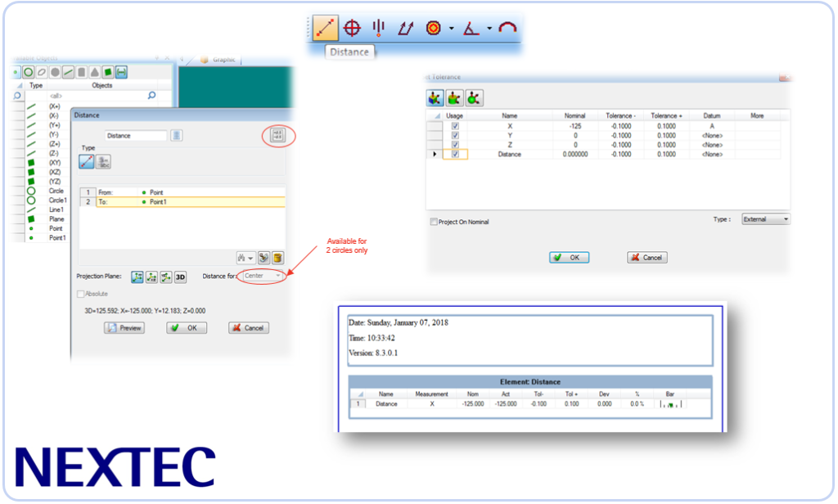The height and width of the screenshot is (504, 838).
Task: Click the Distance name input field
Action: 136,136
